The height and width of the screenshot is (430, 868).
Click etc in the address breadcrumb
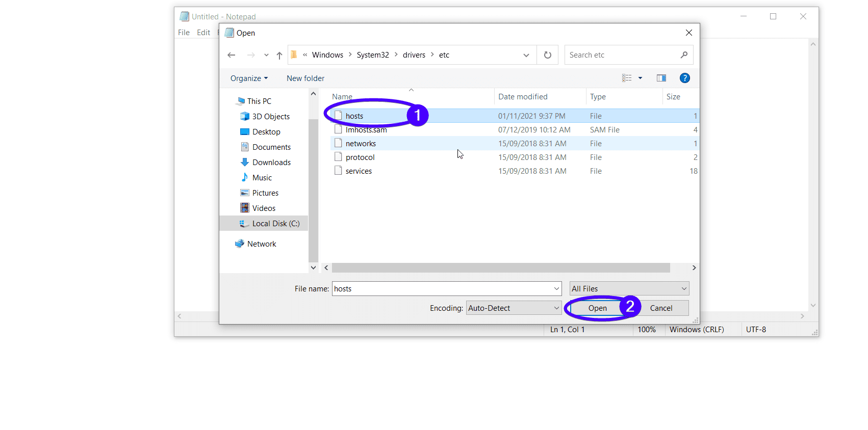[x=444, y=55]
